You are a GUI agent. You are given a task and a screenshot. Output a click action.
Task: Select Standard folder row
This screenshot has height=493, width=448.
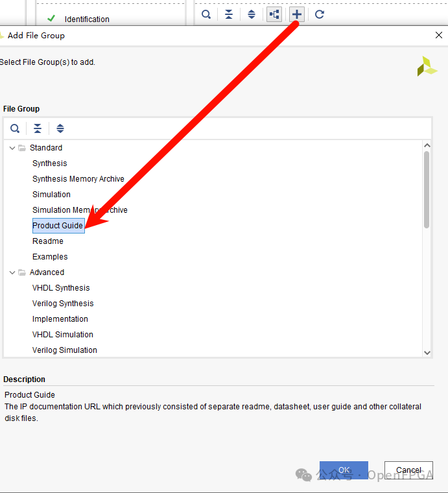[46, 148]
